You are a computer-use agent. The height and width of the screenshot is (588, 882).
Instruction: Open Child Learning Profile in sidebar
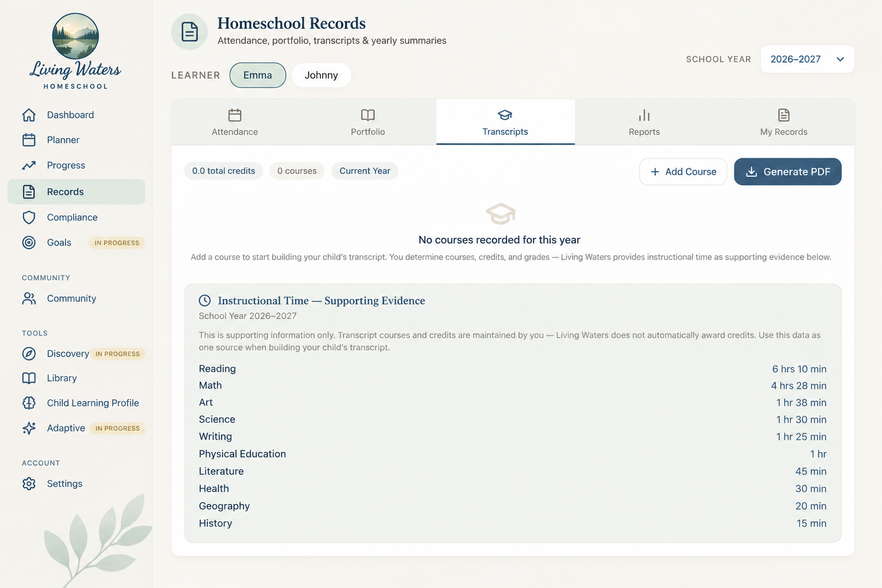coord(76,403)
